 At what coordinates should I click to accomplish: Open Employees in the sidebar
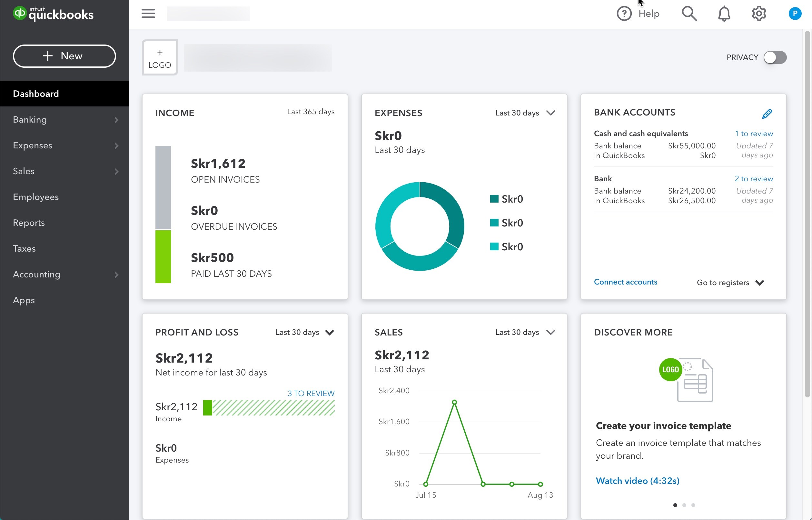64,197
